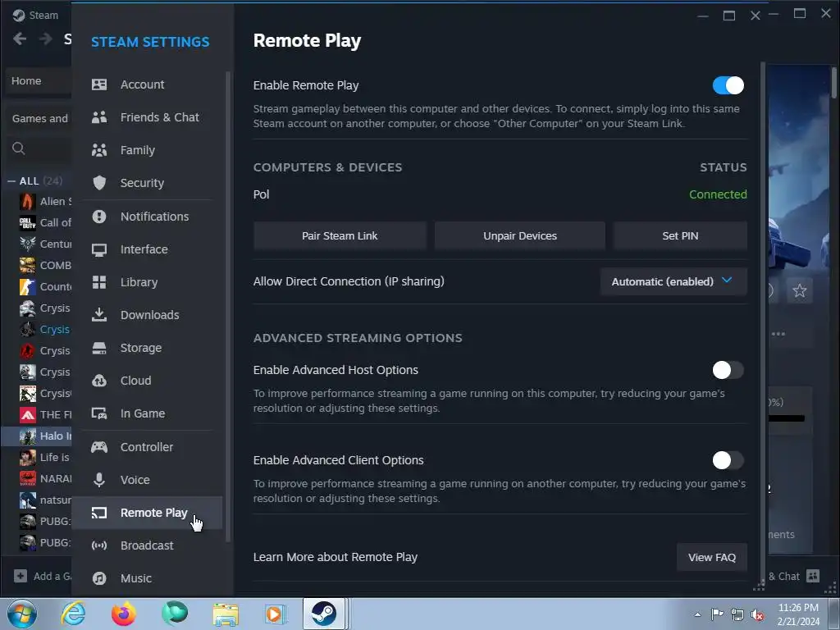Open the Account settings tab

[x=147, y=84]
